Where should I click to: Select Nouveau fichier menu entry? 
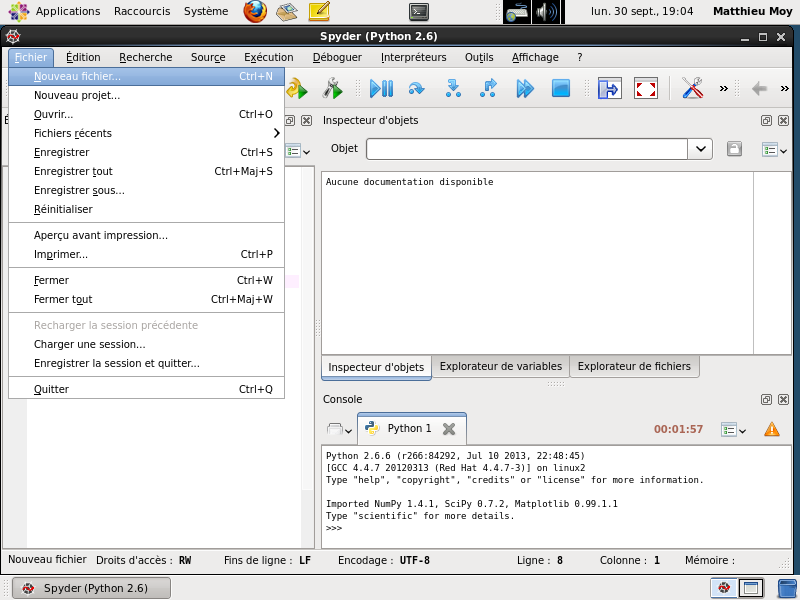pyautogui.click(x=146, y=77)
